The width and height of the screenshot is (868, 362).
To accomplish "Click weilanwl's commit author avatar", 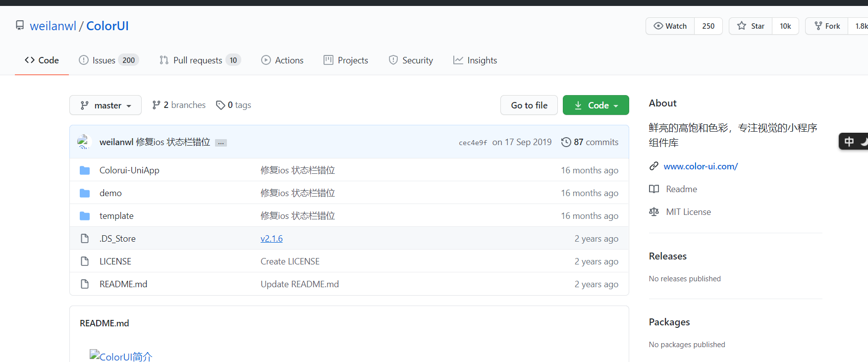I will [x=84, y=142].
